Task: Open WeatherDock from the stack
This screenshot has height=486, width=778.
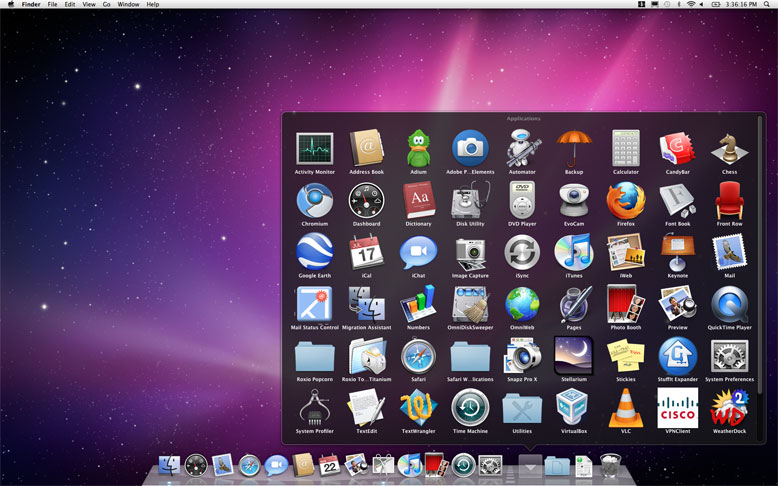Action: click(729, 408)
